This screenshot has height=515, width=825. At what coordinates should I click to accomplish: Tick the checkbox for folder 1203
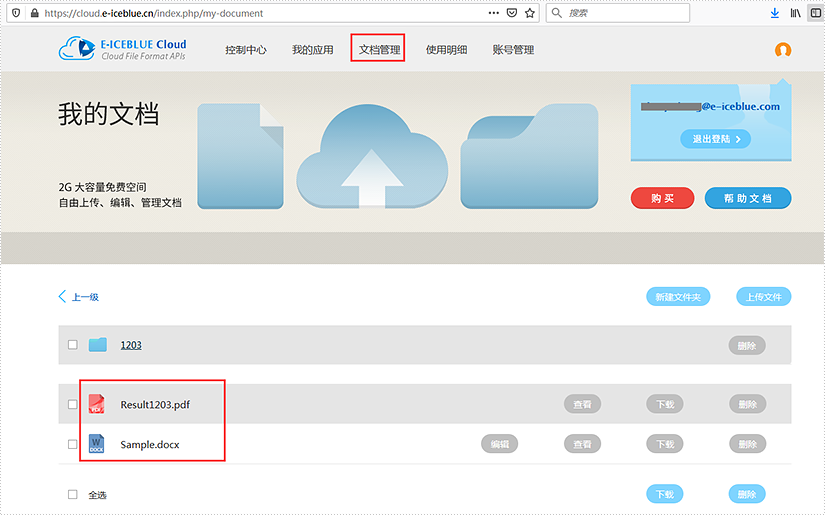73,345
